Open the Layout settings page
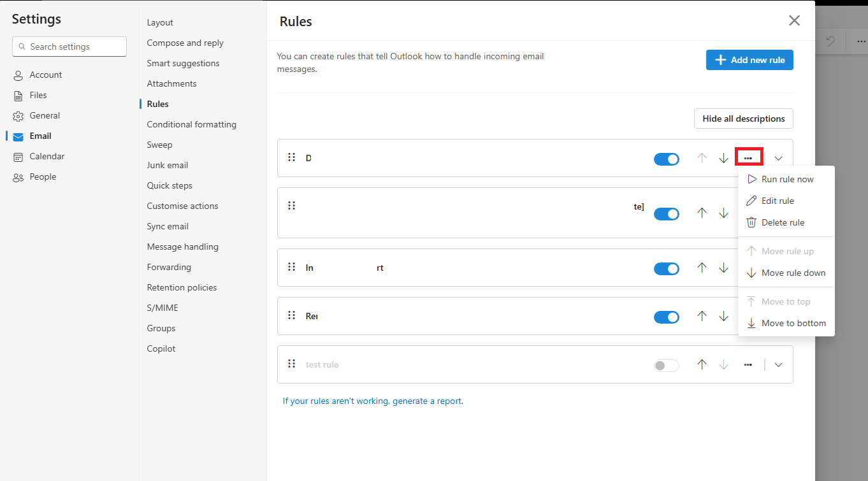 pyautogui.click(x=160, y=22)
